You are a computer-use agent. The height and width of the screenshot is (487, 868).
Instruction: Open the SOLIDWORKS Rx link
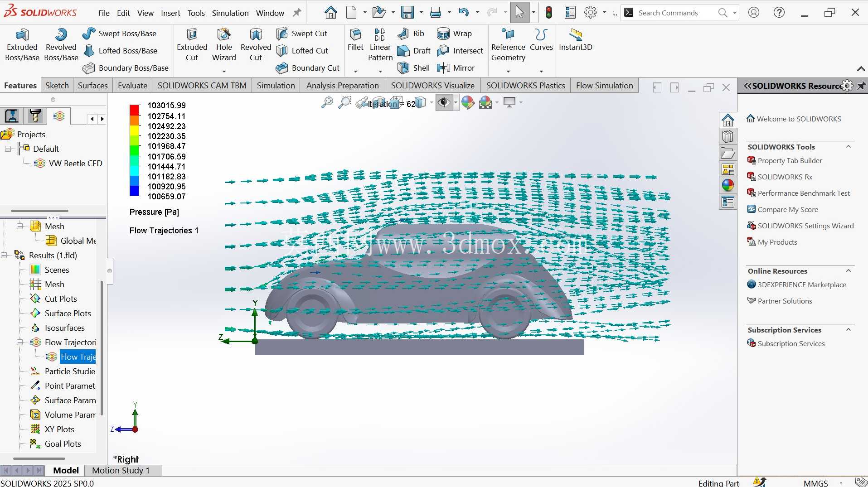[785, 177]
